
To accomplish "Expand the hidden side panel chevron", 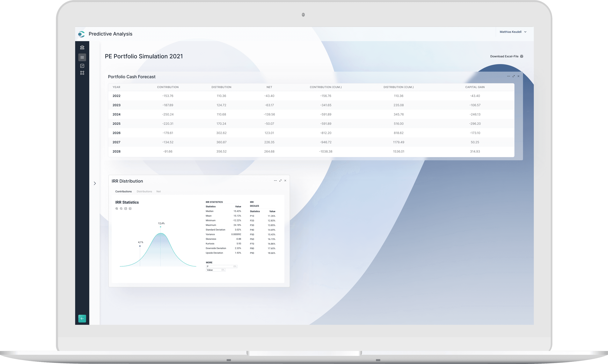I will pyautogui.click(x=95, y=183).
